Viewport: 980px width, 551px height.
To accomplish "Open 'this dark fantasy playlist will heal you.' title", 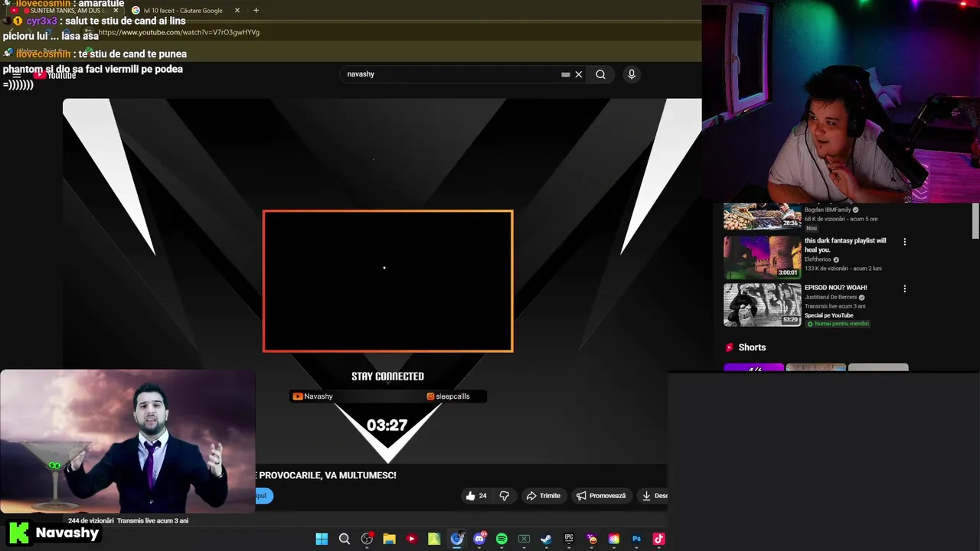I will tap(845, 245).
